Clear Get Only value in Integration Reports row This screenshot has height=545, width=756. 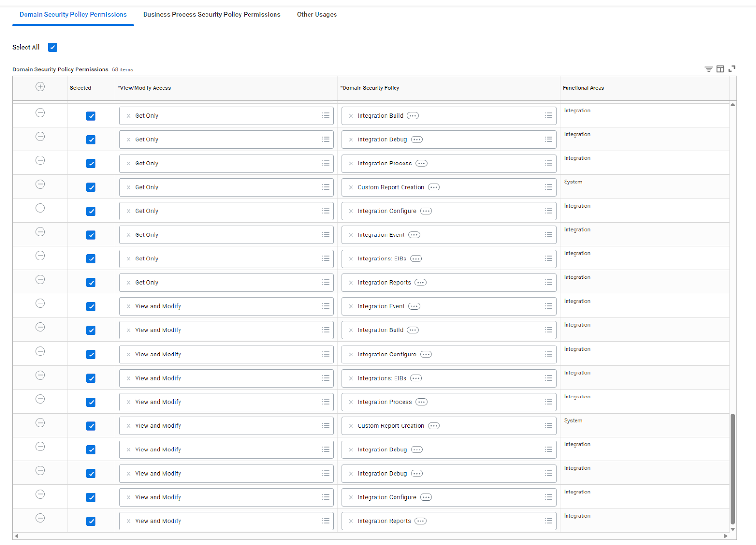[x=129, y=283]
